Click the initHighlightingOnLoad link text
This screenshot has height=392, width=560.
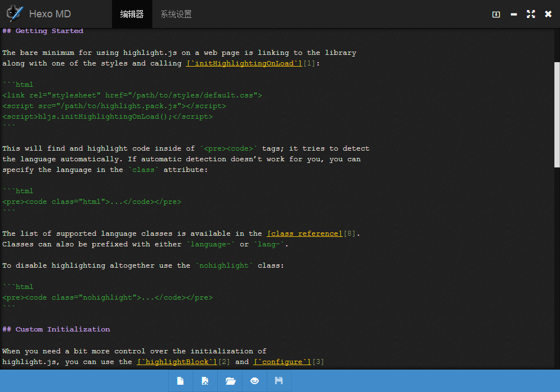click(244, 63)
